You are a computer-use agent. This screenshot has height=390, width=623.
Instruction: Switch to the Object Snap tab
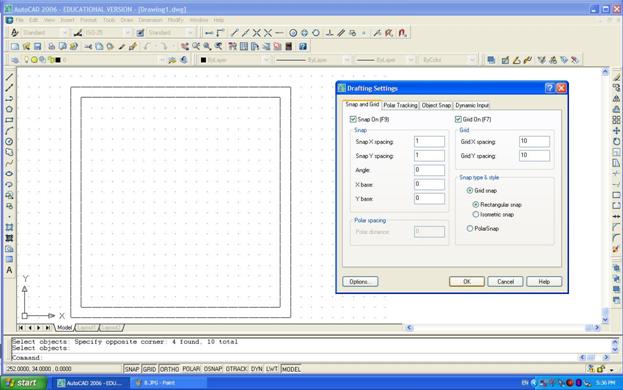click(436, 105)
